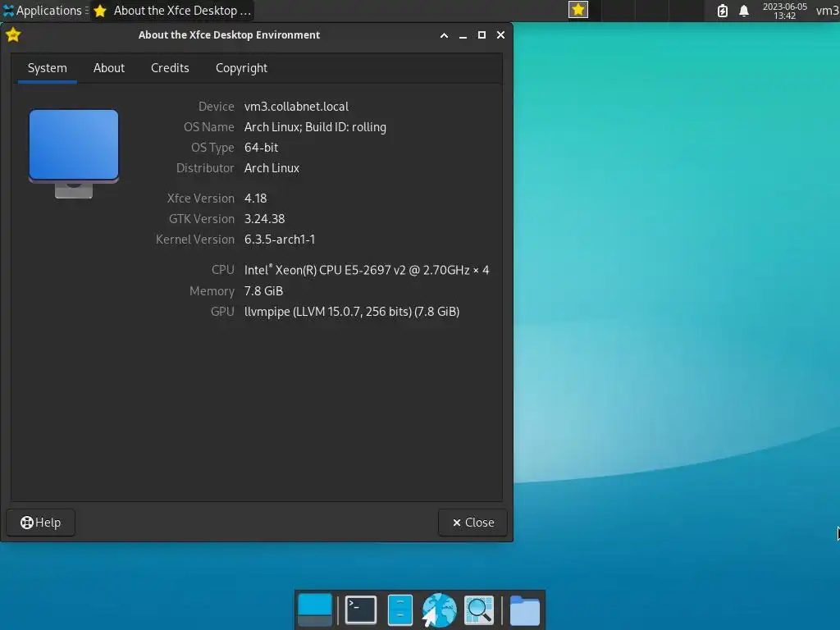The image size is (840, 630).
Task: Open the vm3 user menu
Action: pos(827,10)
